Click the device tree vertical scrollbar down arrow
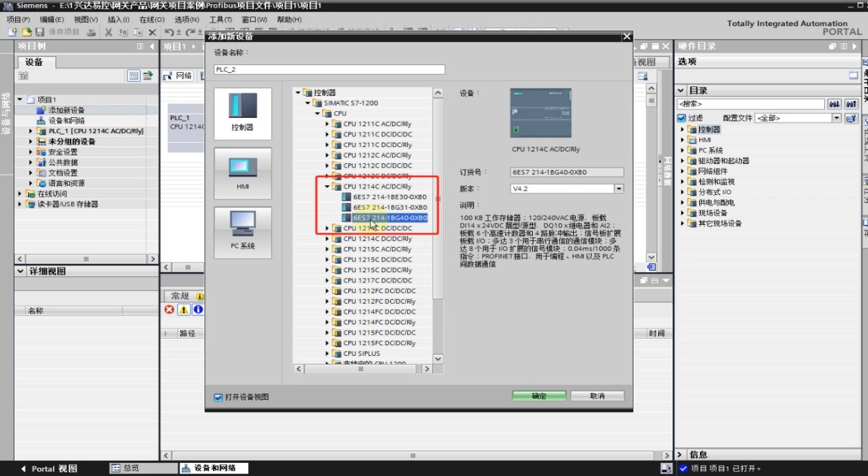Image resolution: width=868 pixels, height=476 pixels. pyautogui.click(x=438, y=359)
